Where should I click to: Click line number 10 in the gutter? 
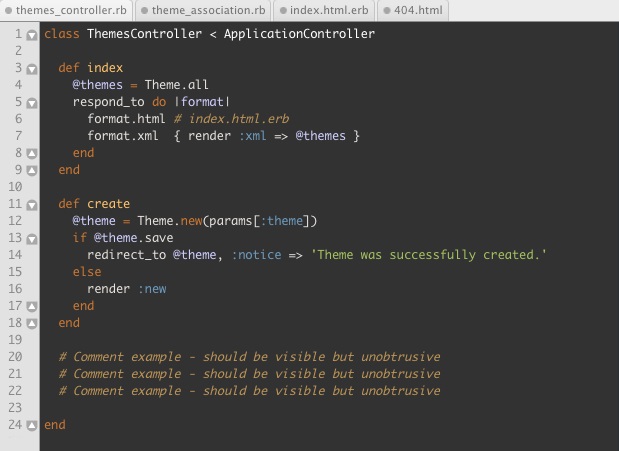point(15,186)
